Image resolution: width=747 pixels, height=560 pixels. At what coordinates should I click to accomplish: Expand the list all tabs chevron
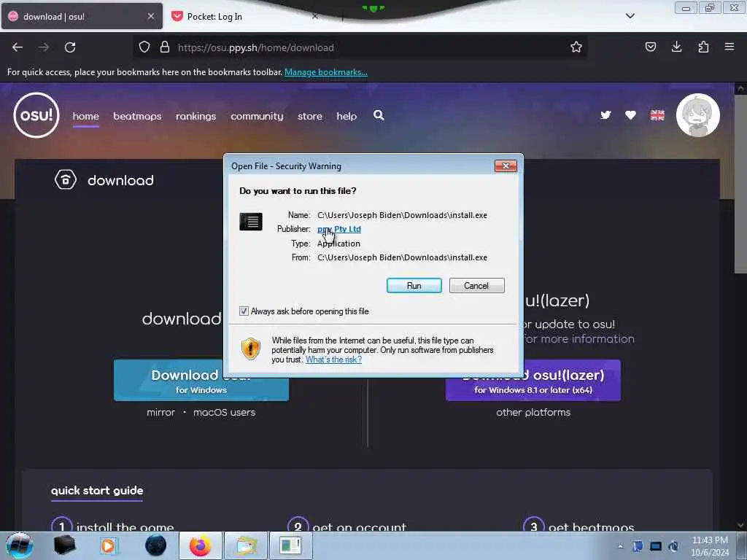point(630,16)
